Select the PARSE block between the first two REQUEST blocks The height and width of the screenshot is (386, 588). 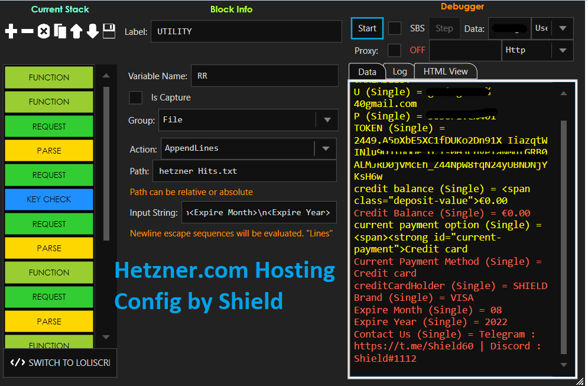[49, 151]
